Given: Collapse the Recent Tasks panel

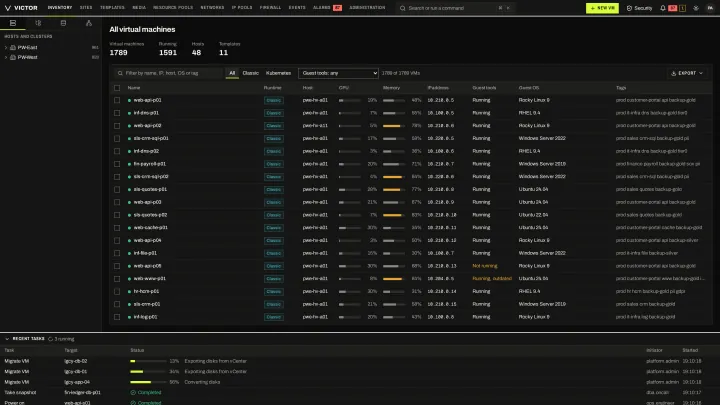Looking at the screenshot, I should point(7,339).
